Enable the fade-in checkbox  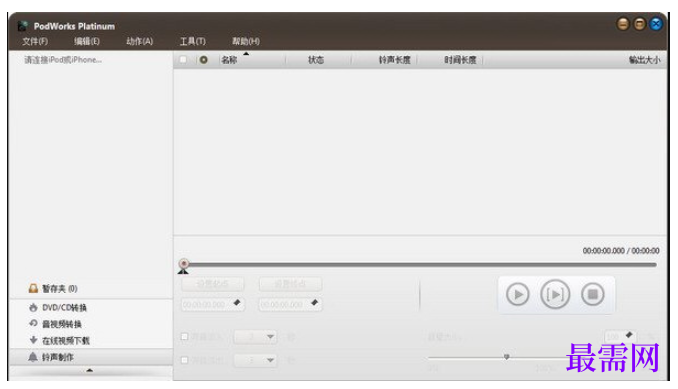coord(185,336)
